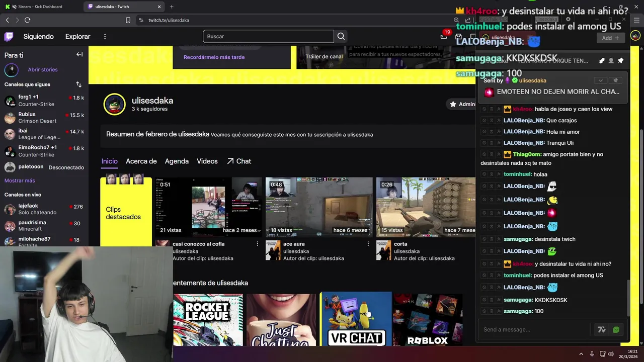This screenshot has height=362, width=644.
Task: Open the whispers envelope icon
Action: pyautogui.click(x=458, y=37)
